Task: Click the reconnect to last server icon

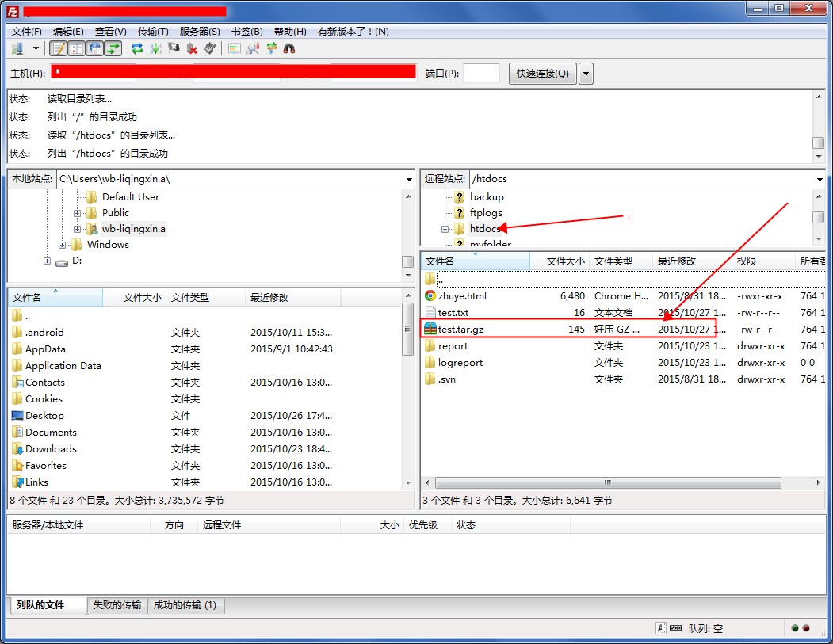Action: point(210,49)
